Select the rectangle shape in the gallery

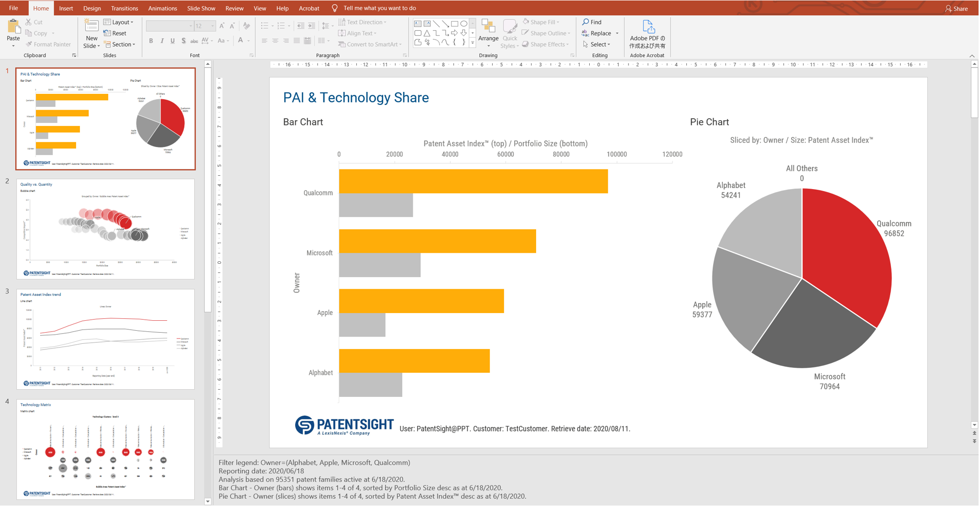[x=454, y=23]
